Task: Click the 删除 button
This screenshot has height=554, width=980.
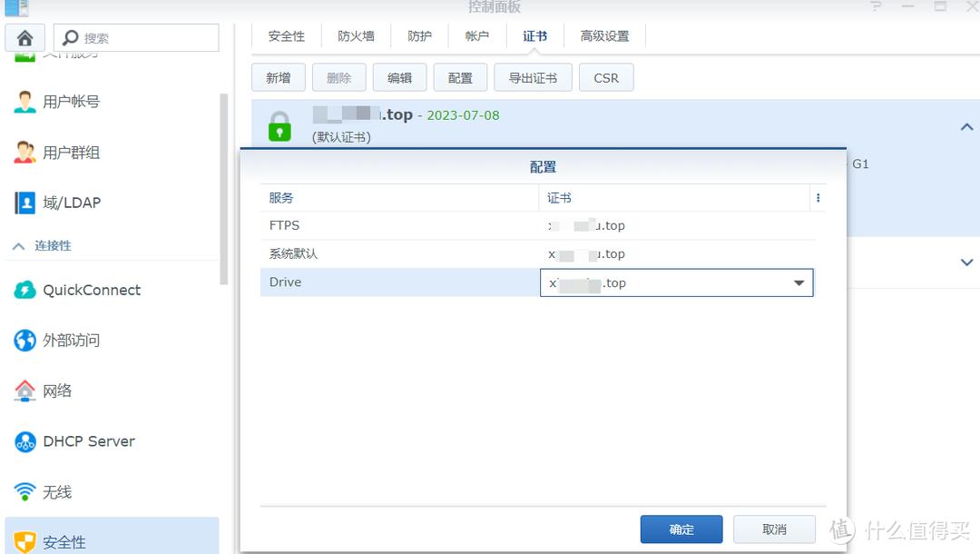Action: click(x=338, y=77)
